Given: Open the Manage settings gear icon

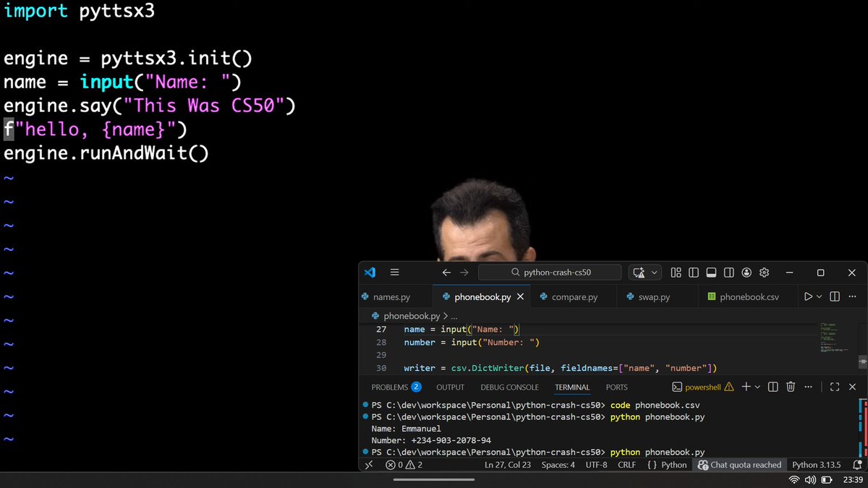Looking at the screenshot, I should (764, 273).
